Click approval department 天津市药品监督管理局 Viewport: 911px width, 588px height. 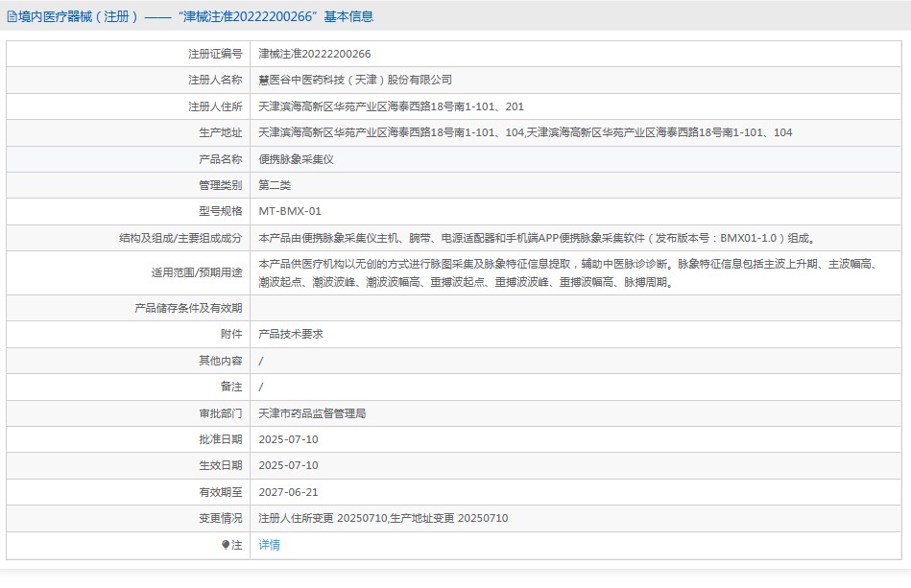(312, 413)
